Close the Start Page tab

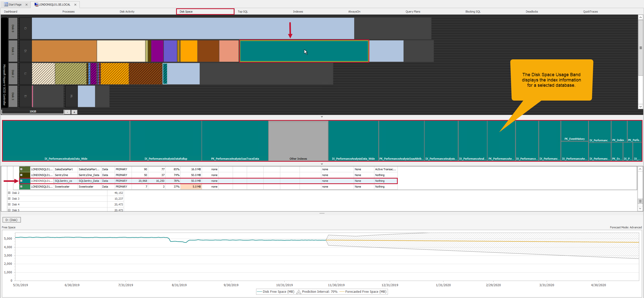[x=26, y=5]
